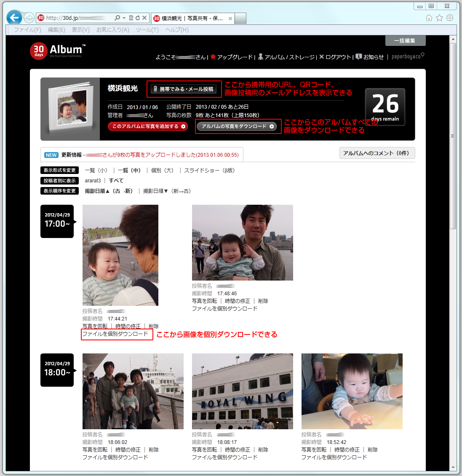Open the browser settings gear icon
Image resolution: width=462 pixels, height=476 pixels.
point(450,18)
